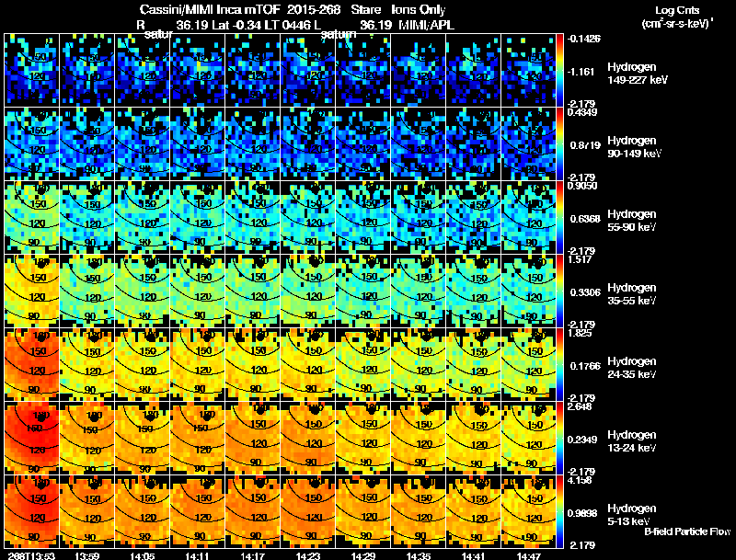Image resolution: width=736 pixels, height=560 pixels.
Task: Select the 14:17 time label
Action: [x=252, y=555]
